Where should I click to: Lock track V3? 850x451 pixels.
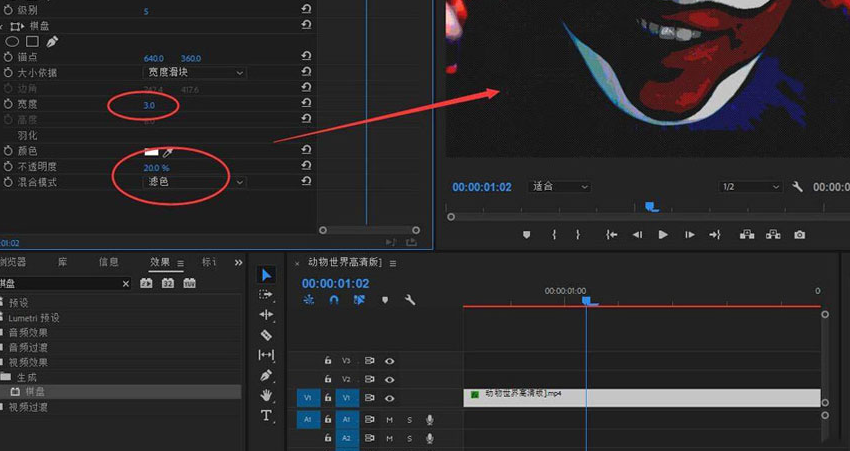tap(327, 360)
